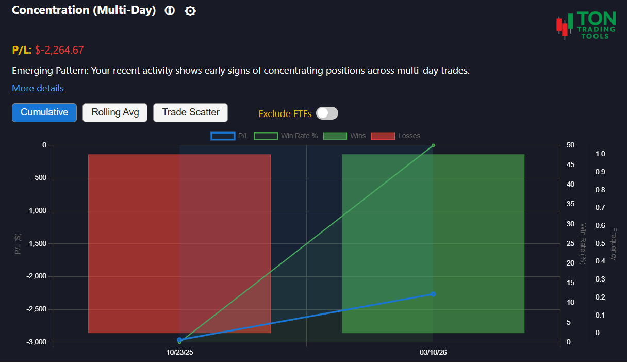Open the More details link
The width and height of the screenshot is (627, 364).
[x=38, y=88]
